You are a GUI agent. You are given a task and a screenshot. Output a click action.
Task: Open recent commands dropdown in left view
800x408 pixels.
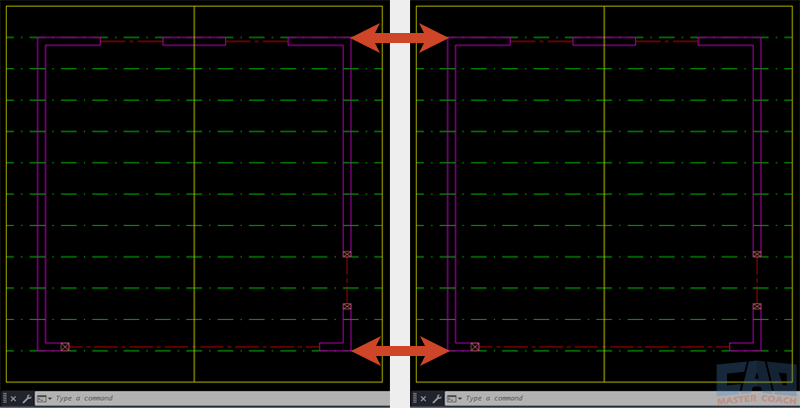[44, 399]
